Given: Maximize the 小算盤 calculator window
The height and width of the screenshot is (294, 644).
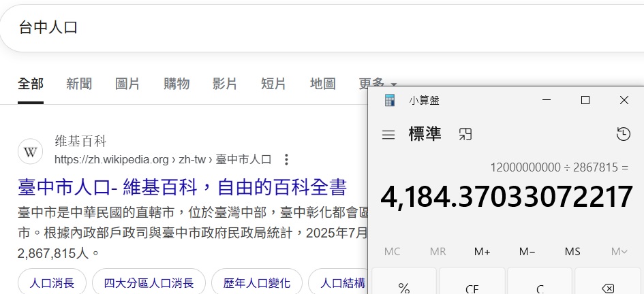Looking at the screenshot, I should (585, 101).
